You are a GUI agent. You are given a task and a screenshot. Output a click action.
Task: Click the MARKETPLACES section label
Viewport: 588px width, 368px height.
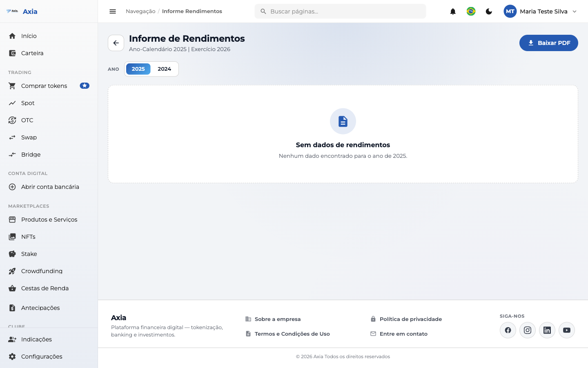(x=29, y=206)
